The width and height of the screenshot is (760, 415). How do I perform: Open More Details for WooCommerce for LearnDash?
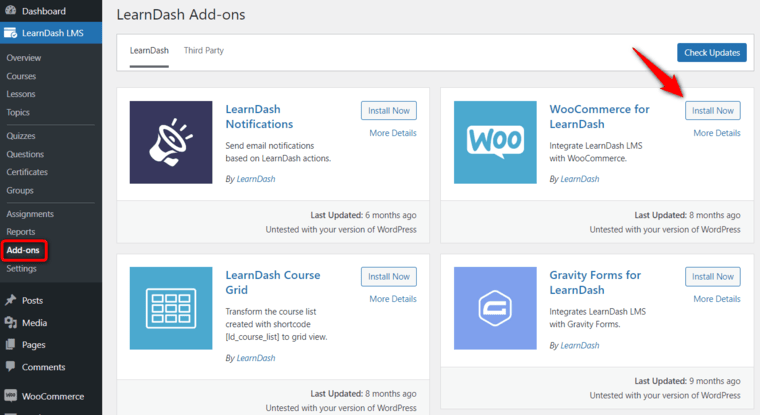pyautogui.click(x=717, y=133)
